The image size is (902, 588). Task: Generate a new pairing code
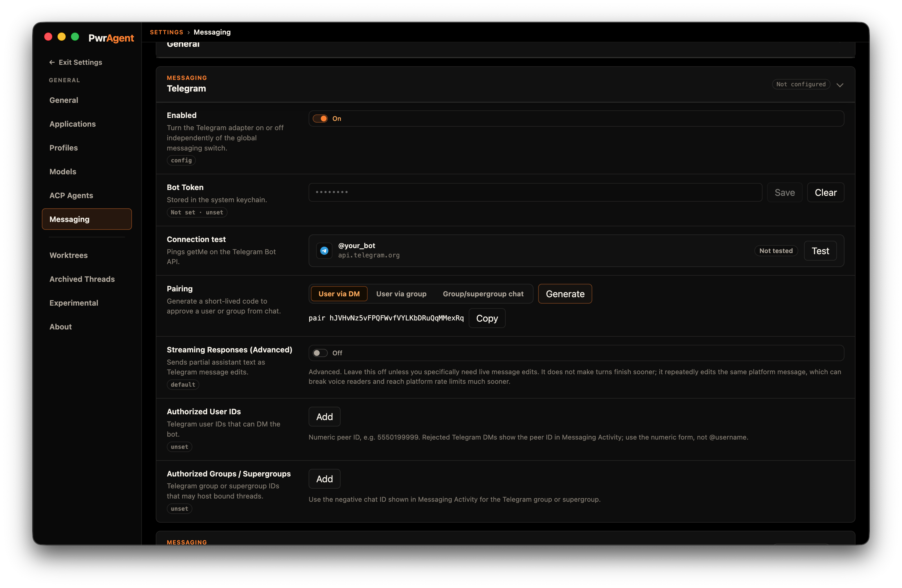tap(565, 294)
